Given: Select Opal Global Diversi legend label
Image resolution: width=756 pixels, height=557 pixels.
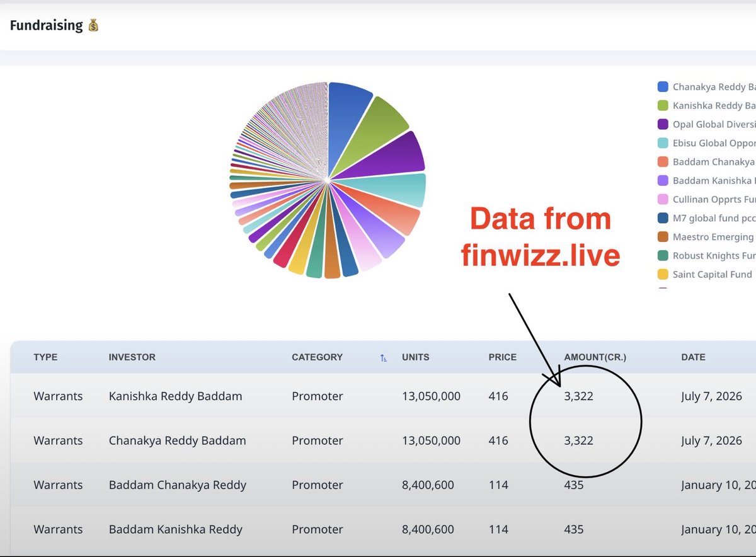Looking at the screenshot, I should (714, 124).
